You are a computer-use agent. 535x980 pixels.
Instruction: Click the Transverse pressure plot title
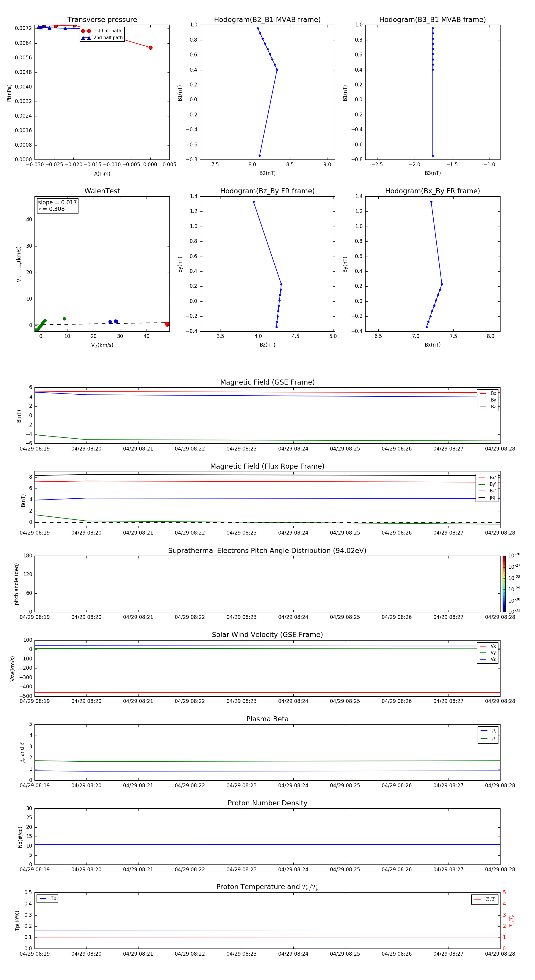(x=102, y=20)
